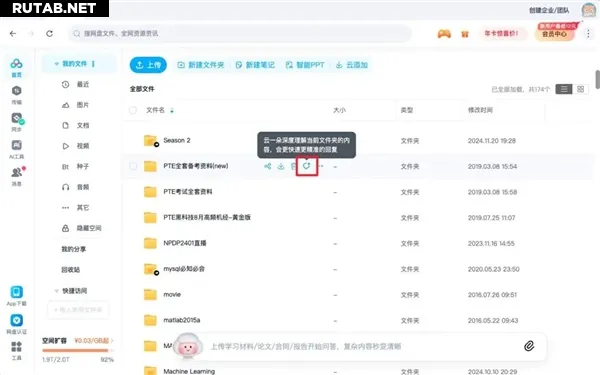Open the game controller icon

[444, 34]
